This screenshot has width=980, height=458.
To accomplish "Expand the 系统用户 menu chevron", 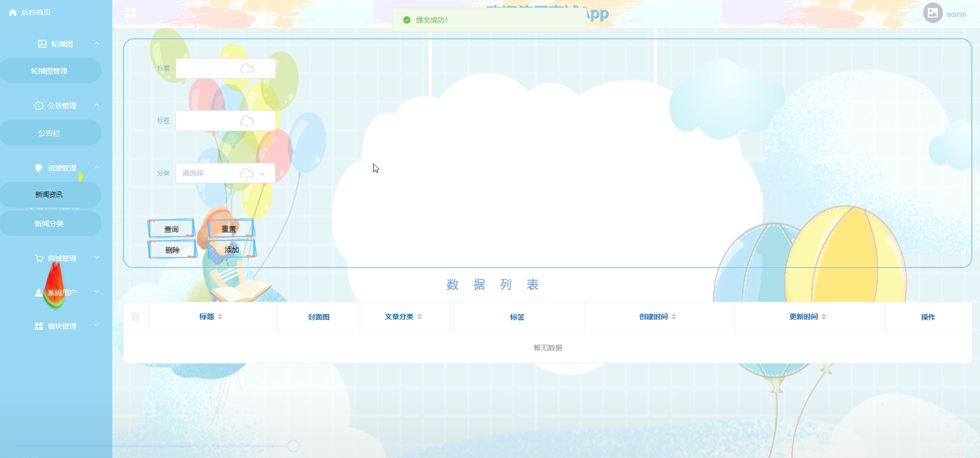I will (x=96, y=292).
